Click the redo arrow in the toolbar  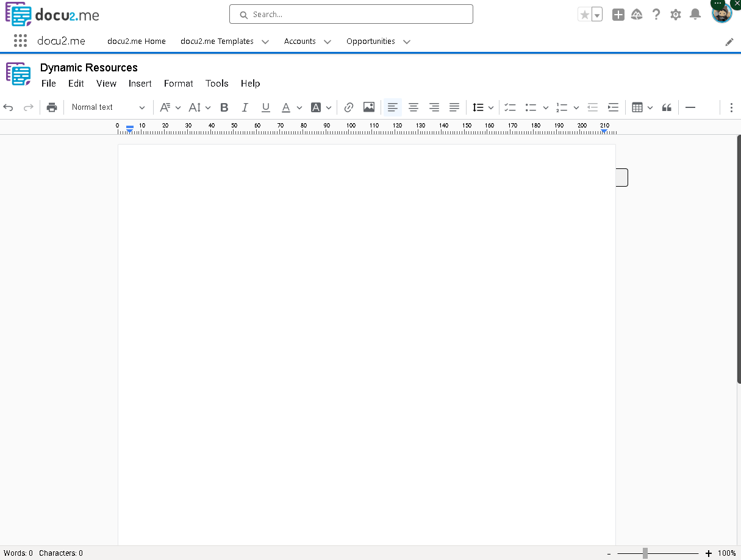click(x=28, y=107)
